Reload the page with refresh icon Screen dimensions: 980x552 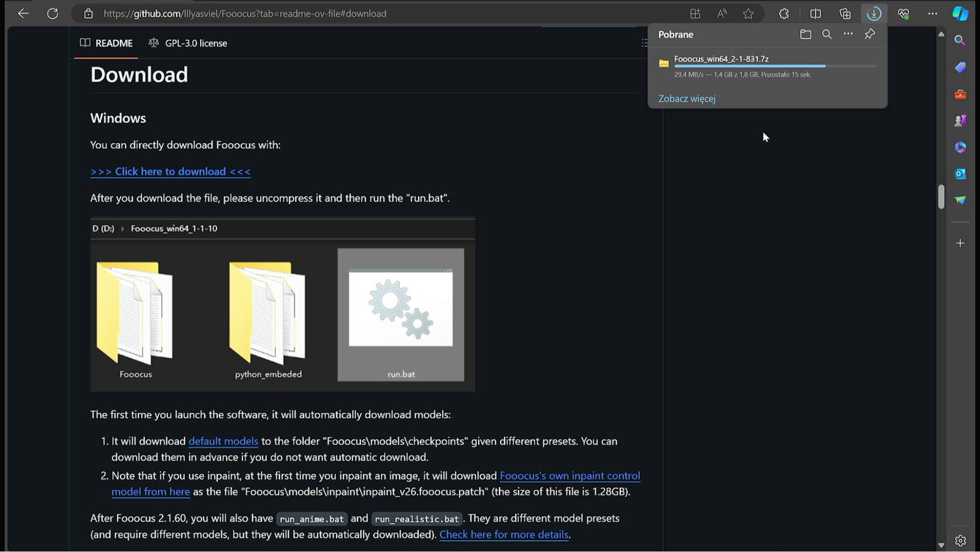[52, 14]
